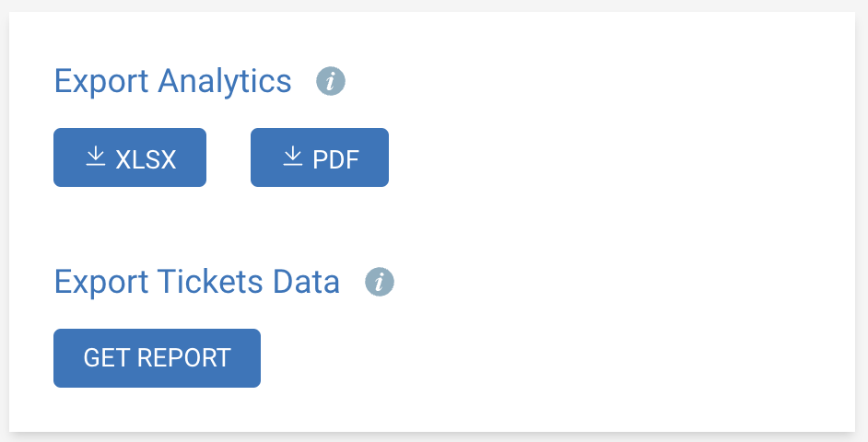This screenshot has height=442, width=868.
Task: Request tickets data via GET REPORT
Action: 157,358
